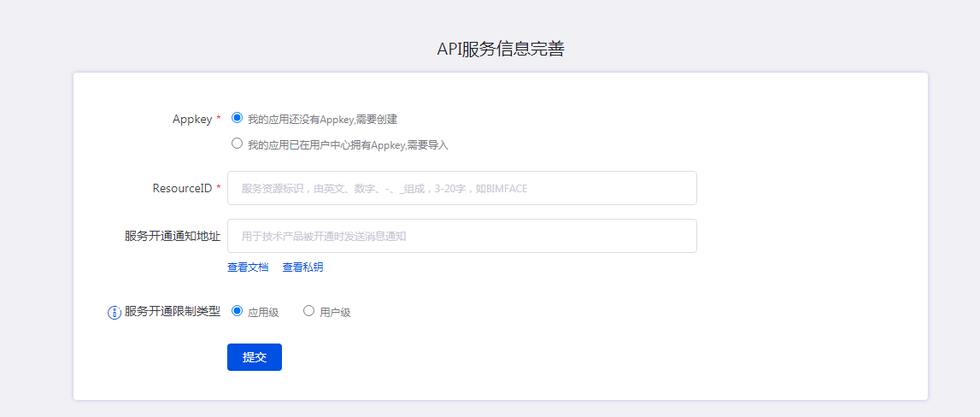Select the 用户级 radio button
The width and height of the screenshot is (980, 417).
click(x=309, y=311)
